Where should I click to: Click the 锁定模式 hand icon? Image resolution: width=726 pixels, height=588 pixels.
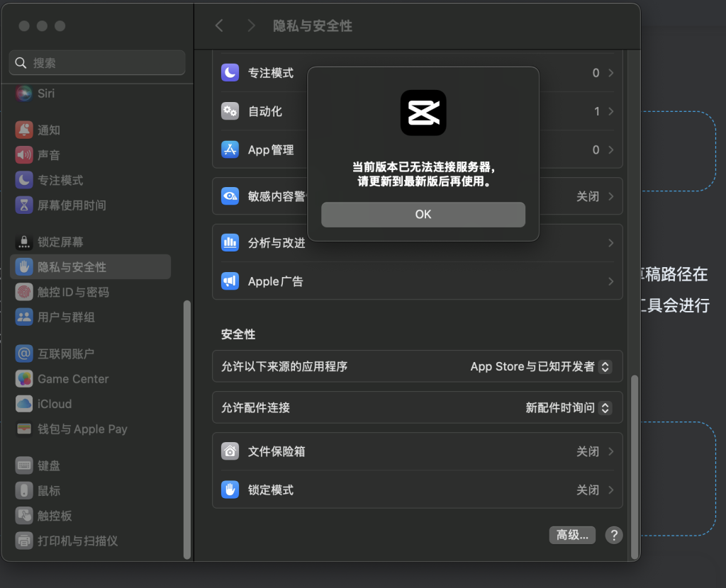tap(229, 490)
